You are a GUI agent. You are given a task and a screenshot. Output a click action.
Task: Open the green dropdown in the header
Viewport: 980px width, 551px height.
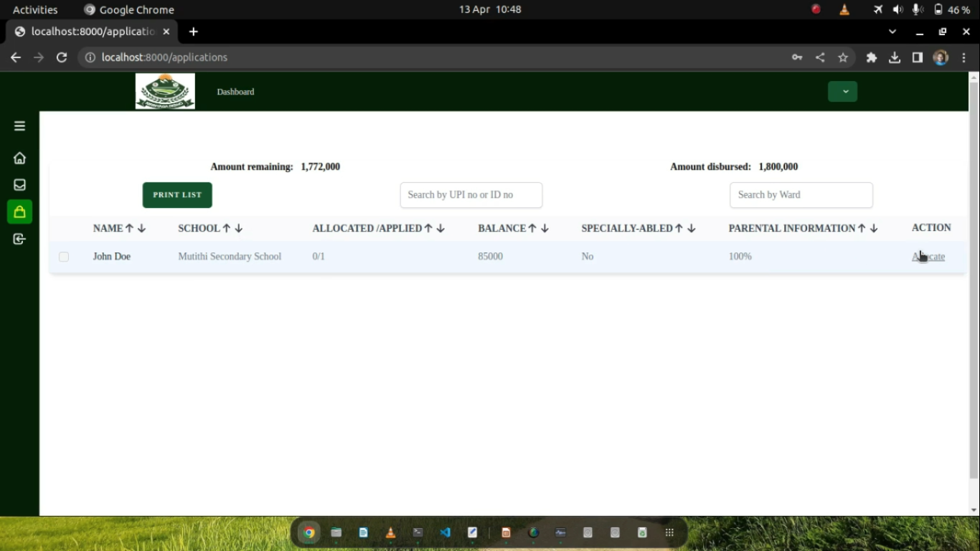[x=842, y=91]
